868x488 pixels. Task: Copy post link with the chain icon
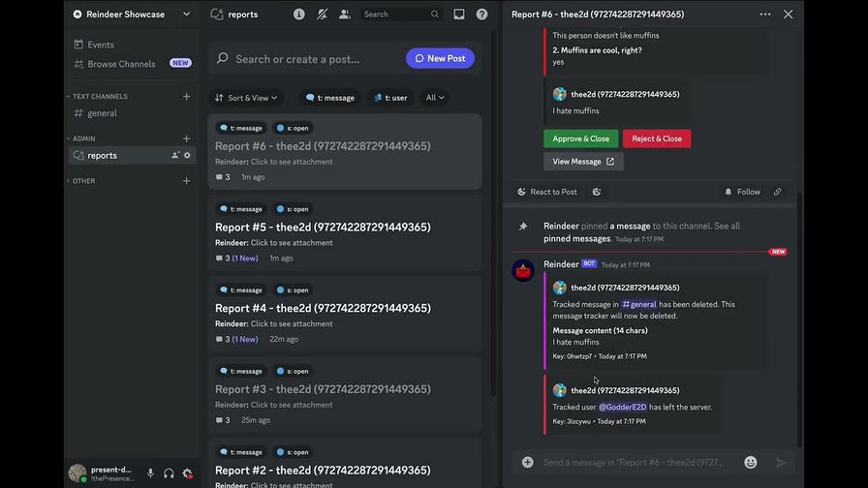777,192
